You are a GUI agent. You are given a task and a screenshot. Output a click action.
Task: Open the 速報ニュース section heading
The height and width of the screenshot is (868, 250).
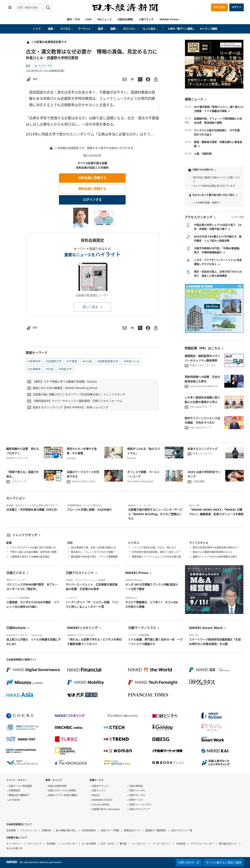195,99
